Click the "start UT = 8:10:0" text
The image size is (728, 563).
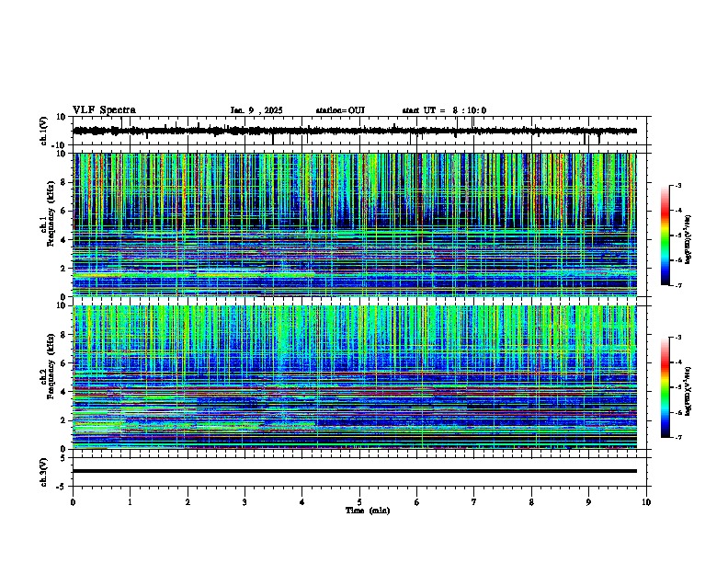444,110
